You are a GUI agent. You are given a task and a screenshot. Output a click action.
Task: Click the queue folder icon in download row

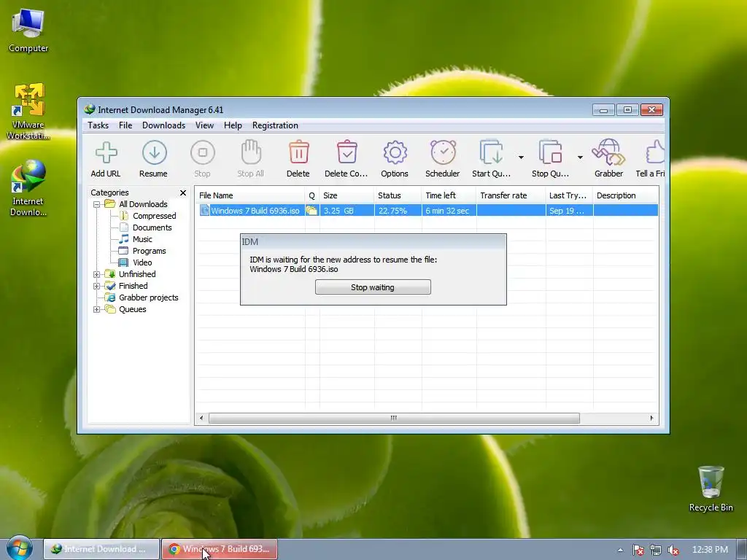coord(311,211)
